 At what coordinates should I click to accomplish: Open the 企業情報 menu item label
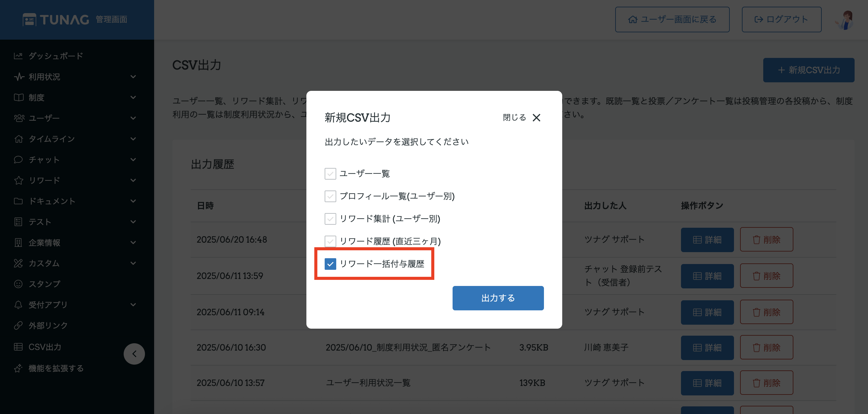(x=44, y=243)
